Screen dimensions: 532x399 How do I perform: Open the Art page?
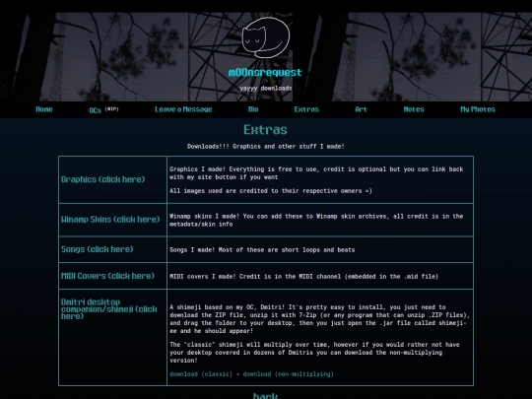pos(361,109)
